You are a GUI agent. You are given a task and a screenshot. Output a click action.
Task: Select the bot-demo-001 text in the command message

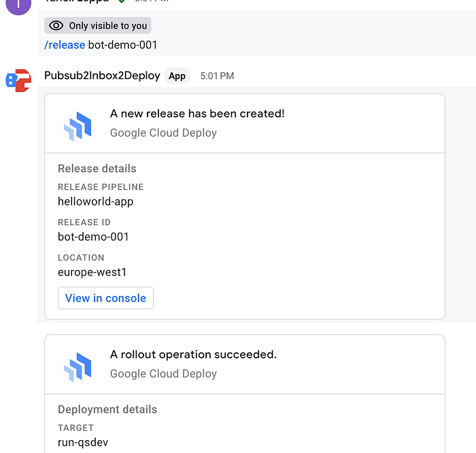coord(122,45)
